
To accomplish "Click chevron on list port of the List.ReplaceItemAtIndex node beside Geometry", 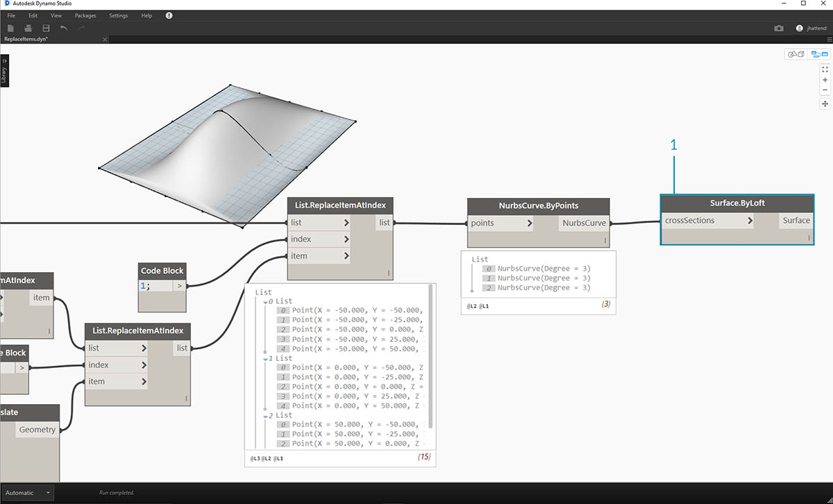I will coord(144,348).
